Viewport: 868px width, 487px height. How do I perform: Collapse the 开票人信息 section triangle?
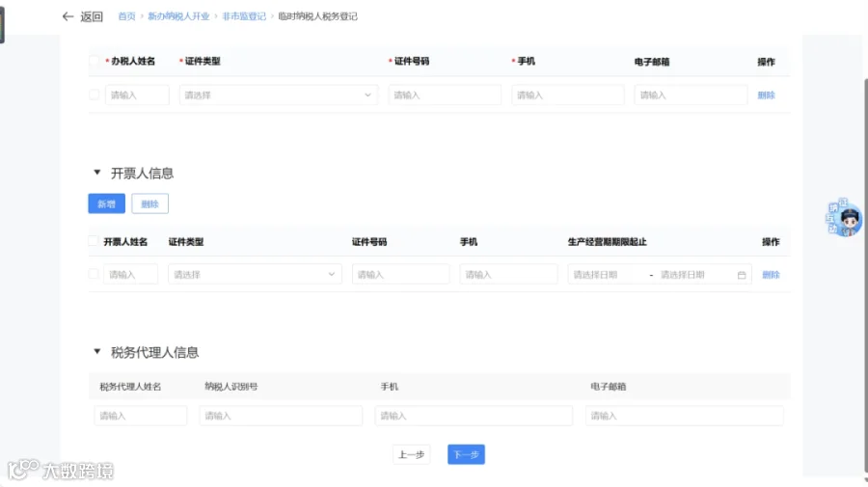coord(97,173)
